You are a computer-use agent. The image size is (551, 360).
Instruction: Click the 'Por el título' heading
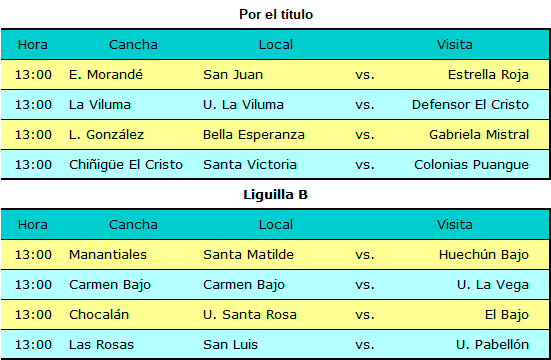[x=276, y=14]
